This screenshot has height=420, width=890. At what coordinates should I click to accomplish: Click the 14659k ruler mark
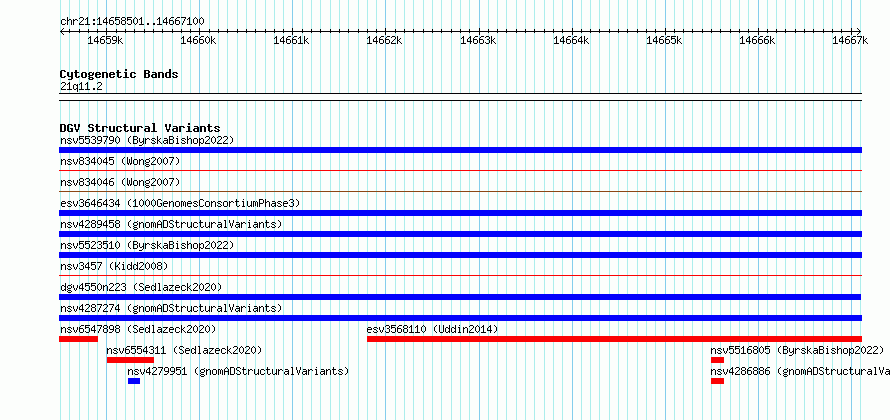click(x=106, y=40)
